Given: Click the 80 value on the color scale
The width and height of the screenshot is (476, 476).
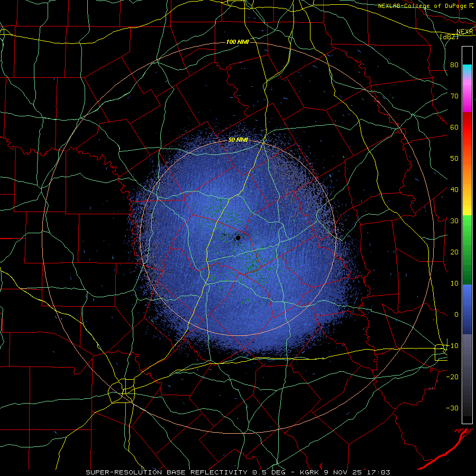Looking at the screenshot, I should [x=454, y=65].
